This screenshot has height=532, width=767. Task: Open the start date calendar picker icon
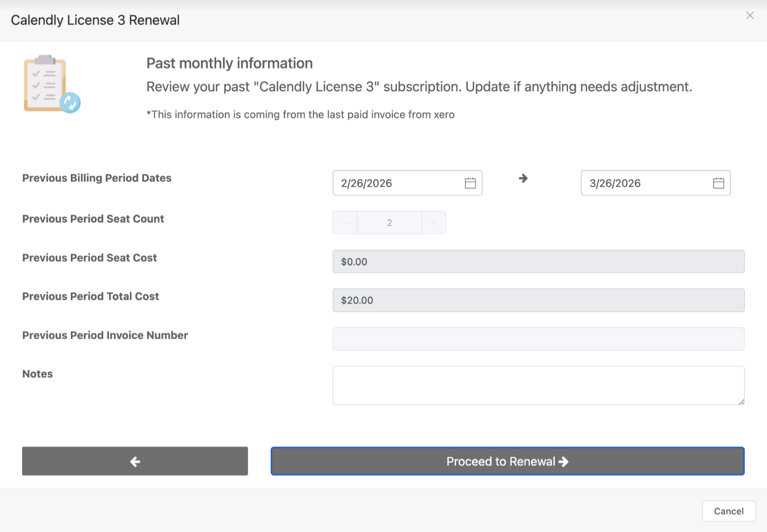point(470,183)
